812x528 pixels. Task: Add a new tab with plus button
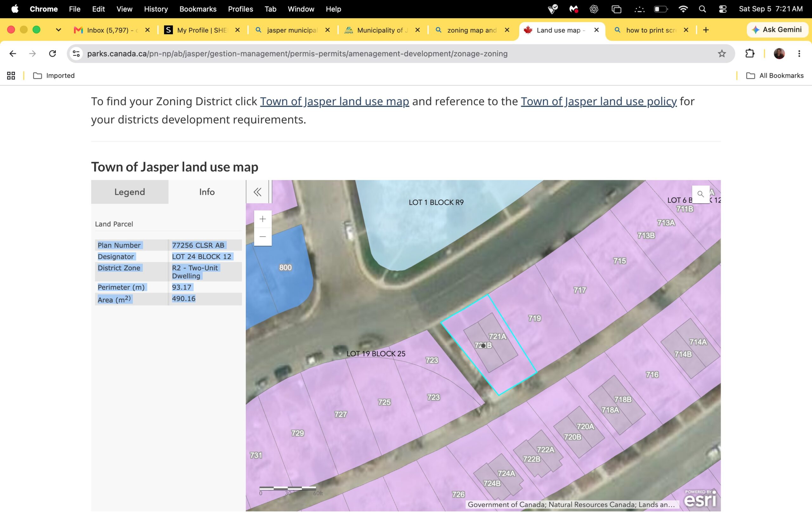(x=706, y=30)
